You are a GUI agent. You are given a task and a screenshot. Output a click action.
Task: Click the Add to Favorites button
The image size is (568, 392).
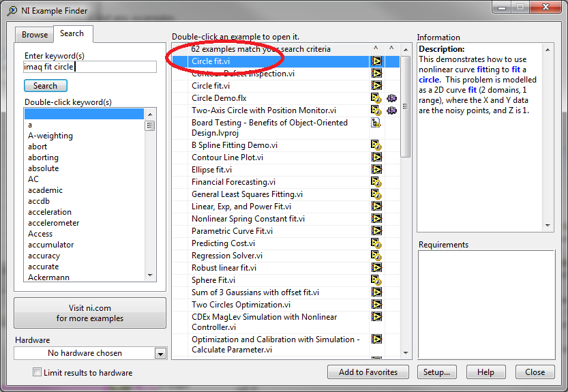pos(368,372)
